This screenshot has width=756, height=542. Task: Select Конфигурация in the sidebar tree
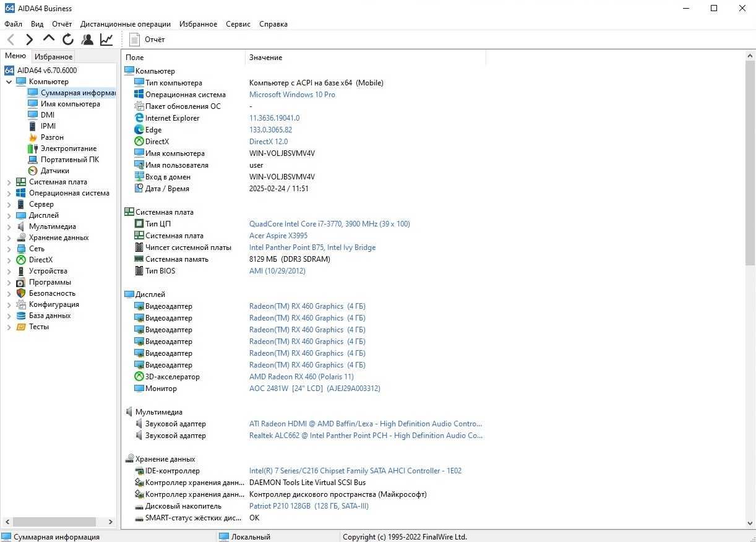pos(54,304)
